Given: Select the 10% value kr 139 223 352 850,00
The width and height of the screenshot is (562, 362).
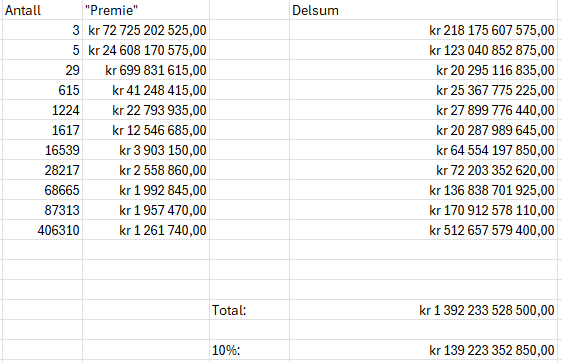Looking at the screenshot, I should tap(423, 350).
